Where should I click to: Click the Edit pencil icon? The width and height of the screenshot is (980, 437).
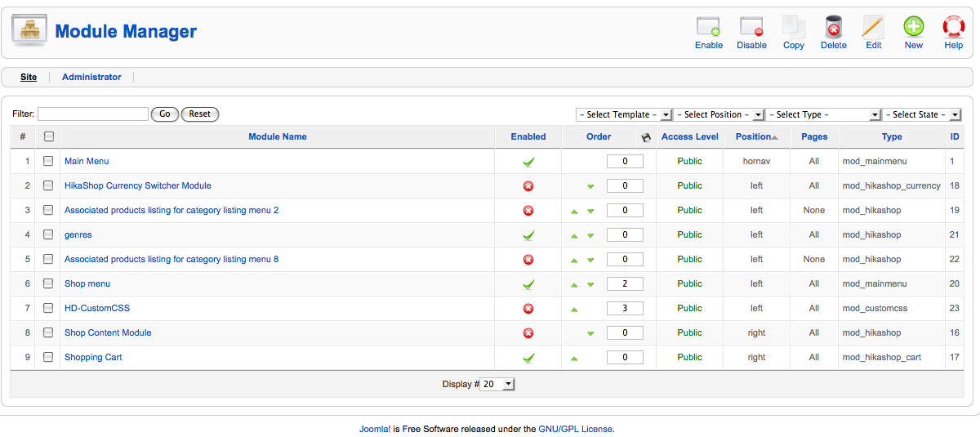874,27
